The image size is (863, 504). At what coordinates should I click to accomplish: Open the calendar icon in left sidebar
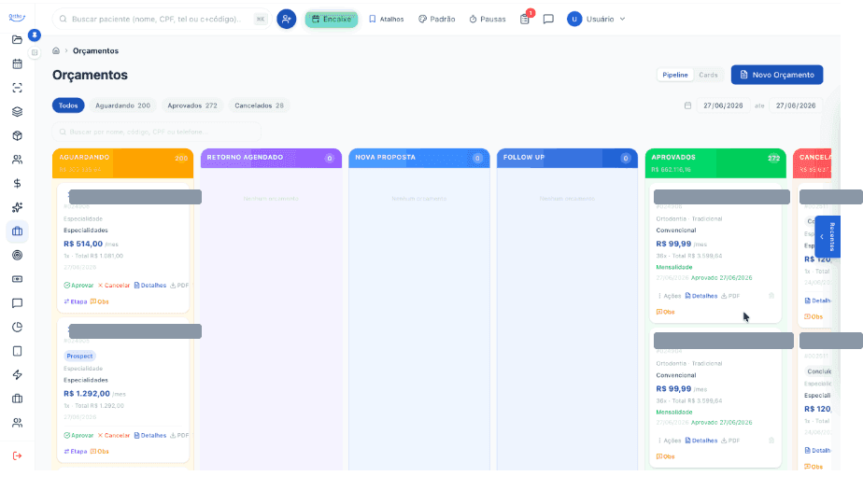pos(17,63)
